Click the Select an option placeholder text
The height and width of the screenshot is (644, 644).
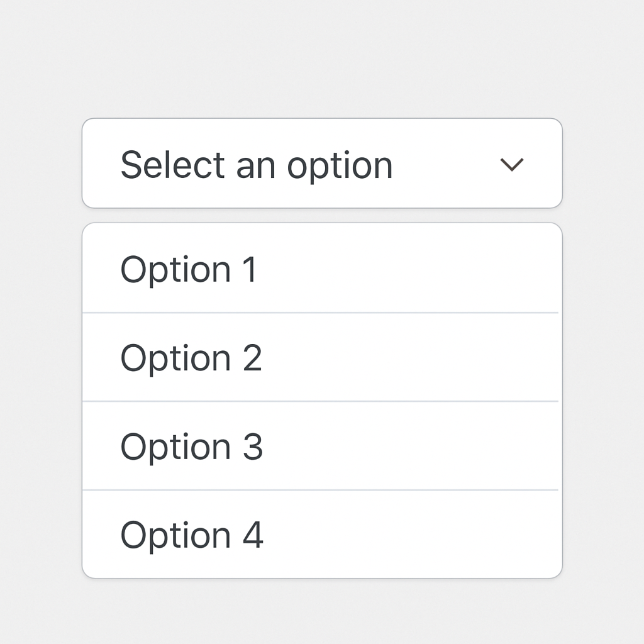click(256, 165)
